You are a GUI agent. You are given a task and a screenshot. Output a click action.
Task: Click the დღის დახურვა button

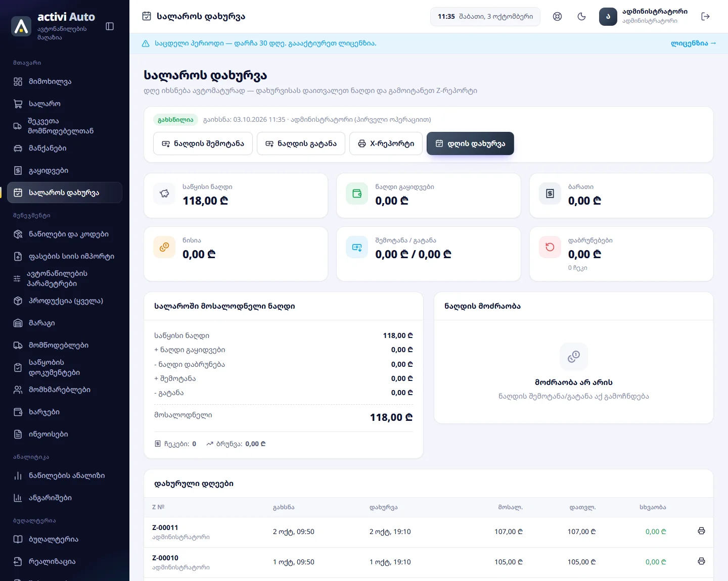pos(470,143)
